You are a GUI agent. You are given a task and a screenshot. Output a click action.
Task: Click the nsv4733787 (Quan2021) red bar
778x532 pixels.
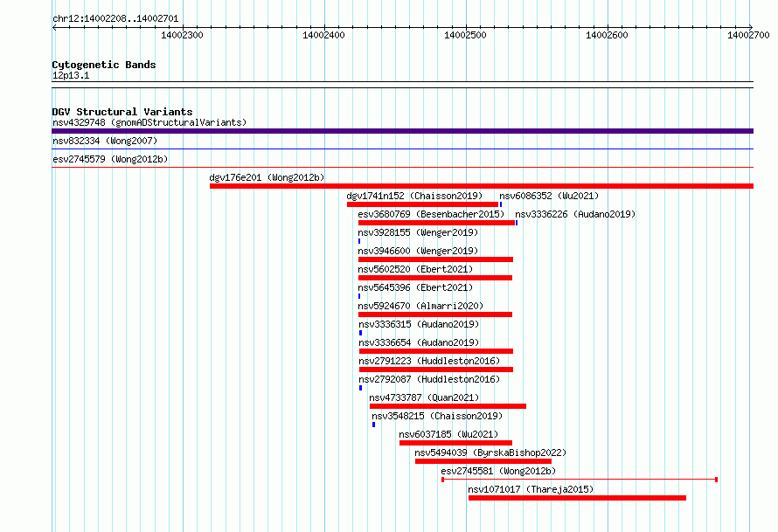(x=448, y=406)
